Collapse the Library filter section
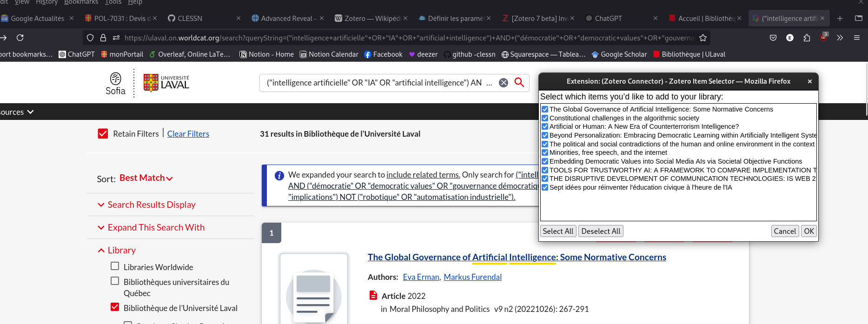Viewport: 868px width, 324px height. coord(121,251)
